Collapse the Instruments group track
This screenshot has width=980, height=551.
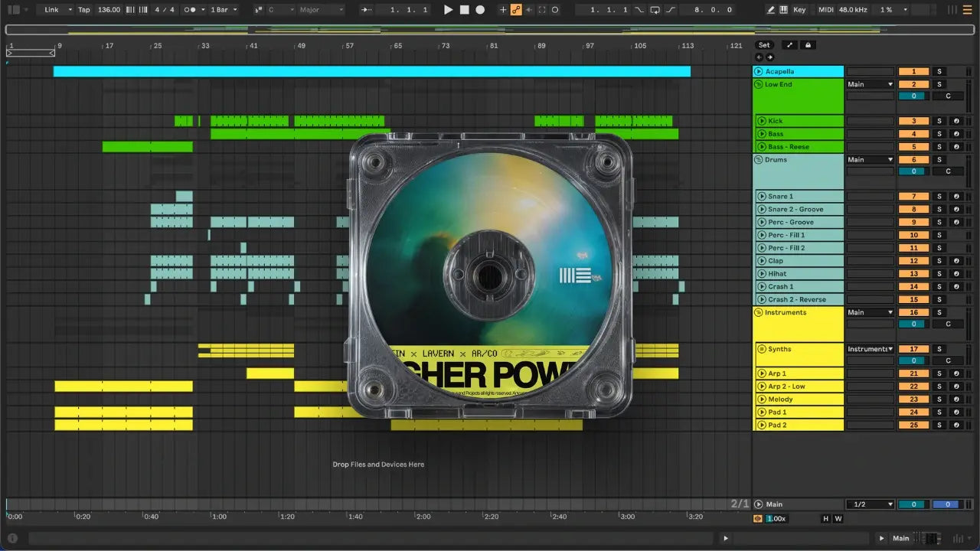(x=758, y=312)
